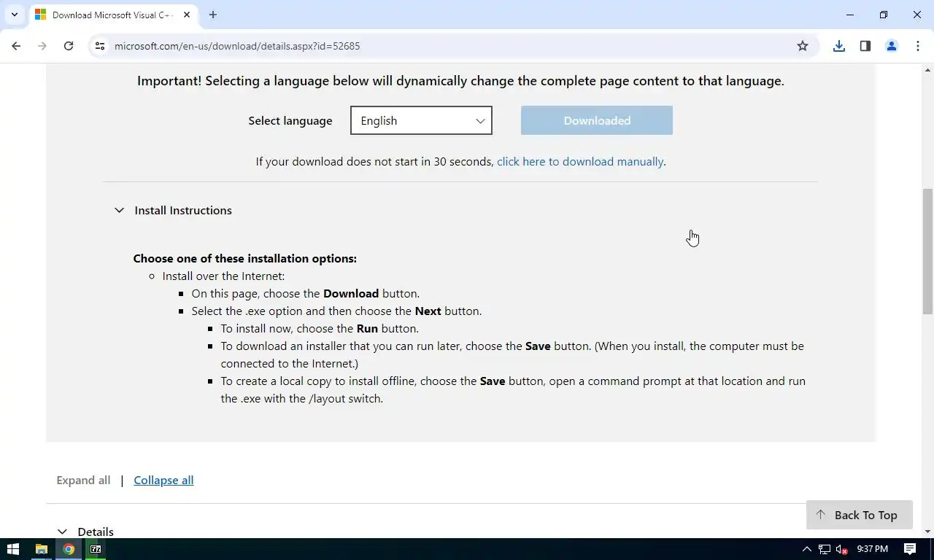Reload the page with the refresh icon
The height and width of the screenshot is (560, 934).
click(x=69, y=46)
